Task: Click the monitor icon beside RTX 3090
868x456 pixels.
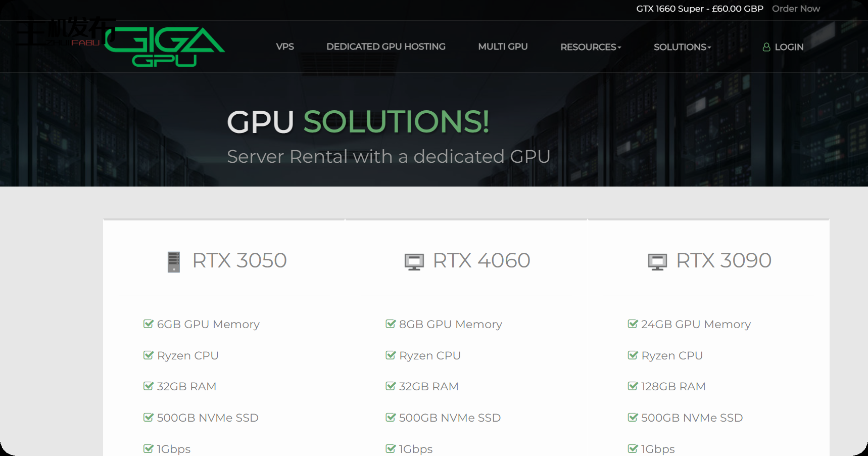Action: (657, 261)
